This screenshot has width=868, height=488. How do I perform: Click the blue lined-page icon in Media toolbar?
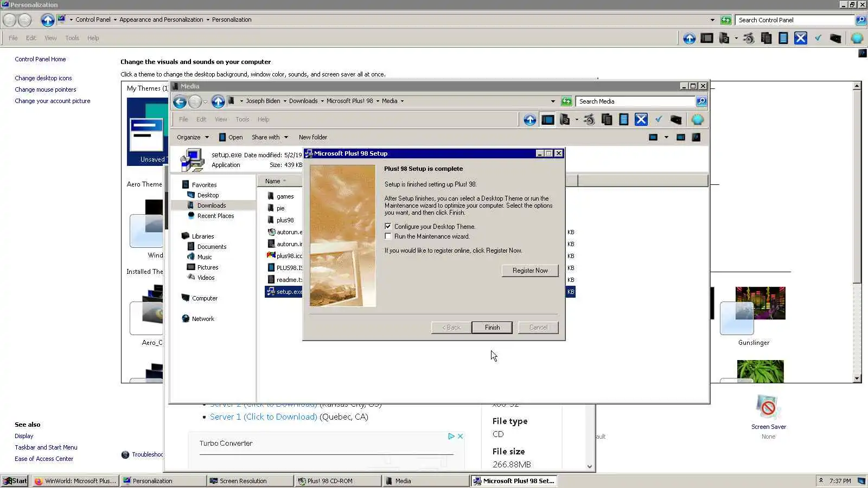[x=624, y=120]
